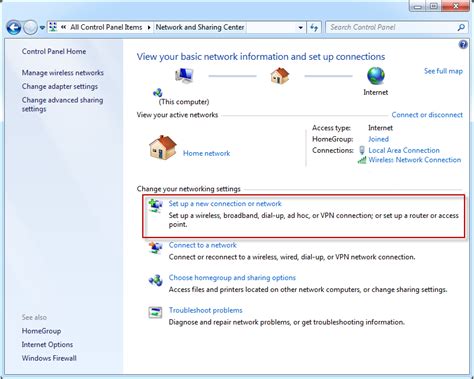This screenshot has height=379, width=474.
Task: Click the 'Access type:' label
Action: click(331, 128)
